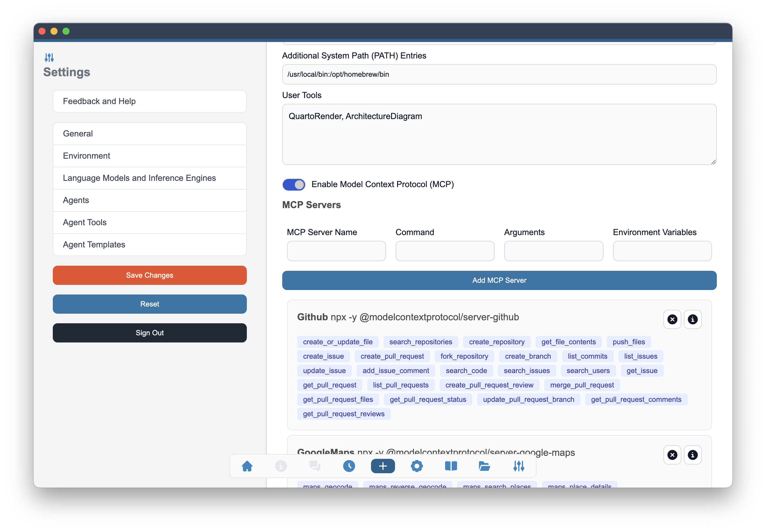
Task: Open the book icon in dock
Action: (451, 466)
